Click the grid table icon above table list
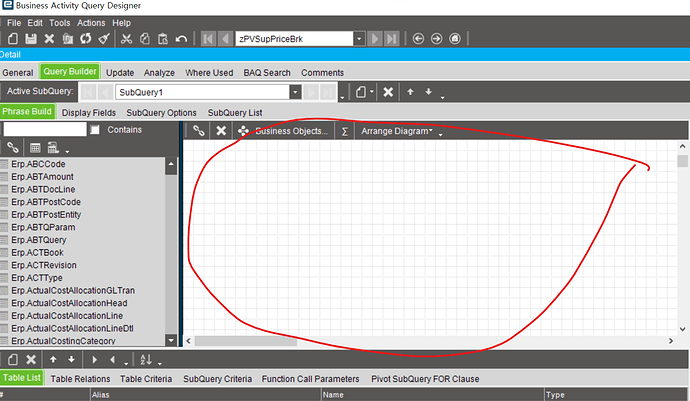Image resolution: width=690 pixels, height=401 pixels. coord(35,148)
